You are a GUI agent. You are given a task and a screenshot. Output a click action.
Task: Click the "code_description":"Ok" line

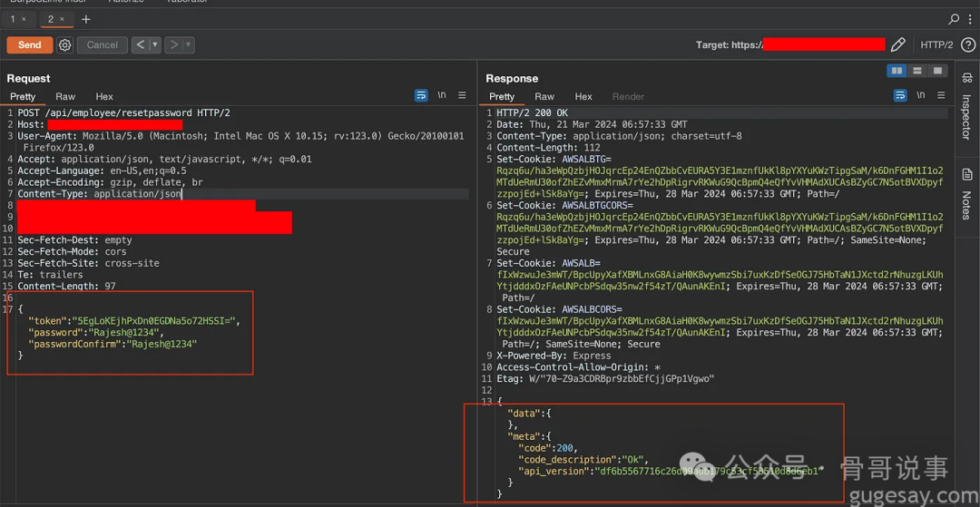(x=583, y=459)
